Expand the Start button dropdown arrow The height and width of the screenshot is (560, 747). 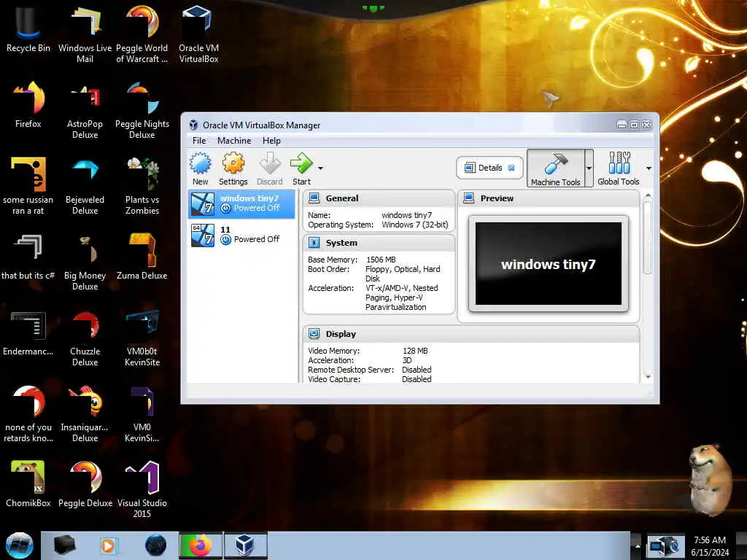[321, 168]
